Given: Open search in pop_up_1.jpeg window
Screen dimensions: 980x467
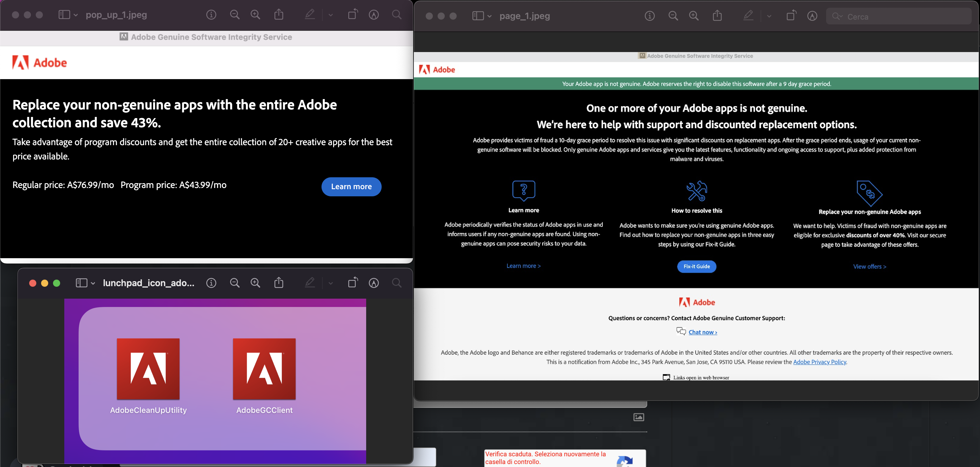Looking at the screenshot, I should (x=397, y=15).
